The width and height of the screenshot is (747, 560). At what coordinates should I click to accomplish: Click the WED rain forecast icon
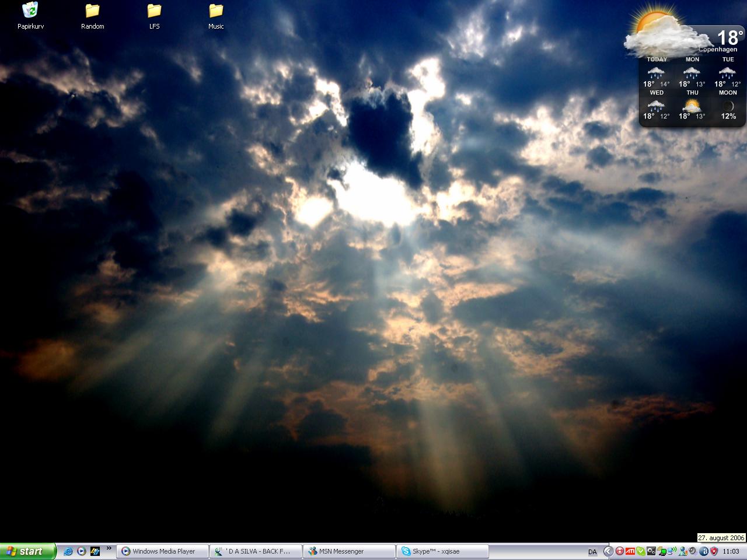pos(657,106)
